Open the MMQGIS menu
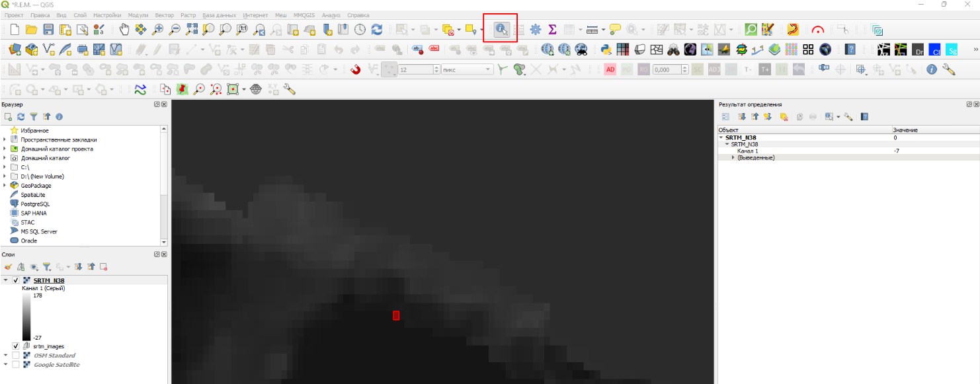 click(305, 15)
